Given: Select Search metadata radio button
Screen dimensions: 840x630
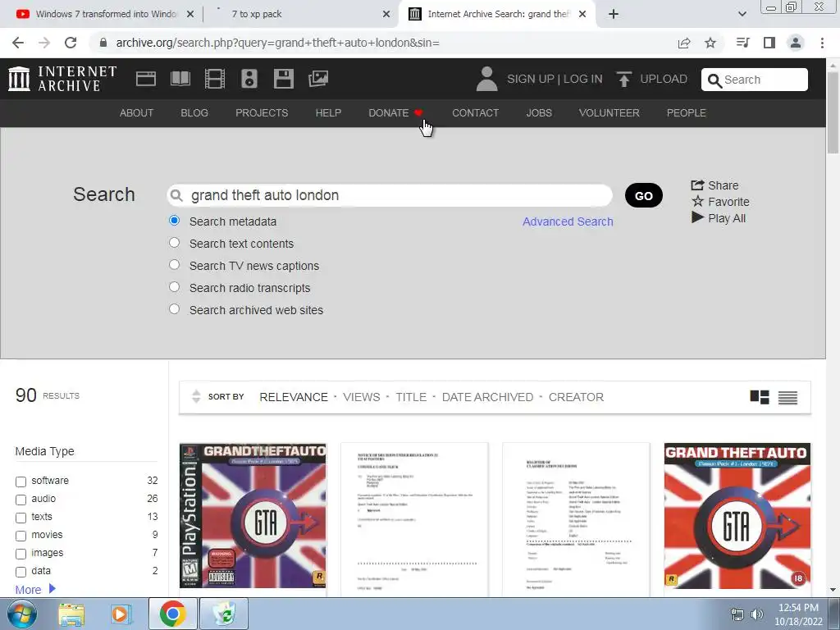Looking at the screenshot, I should 174,220.
